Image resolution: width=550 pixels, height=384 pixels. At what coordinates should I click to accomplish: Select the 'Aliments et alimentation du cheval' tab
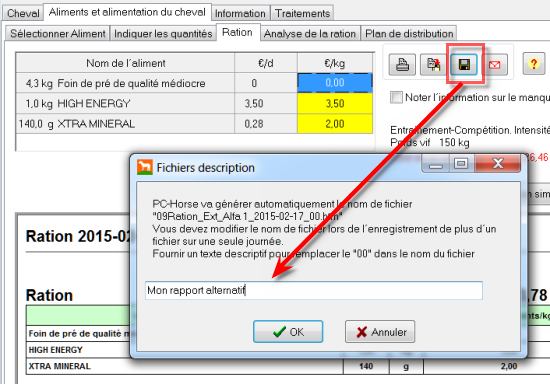(127, 12)
